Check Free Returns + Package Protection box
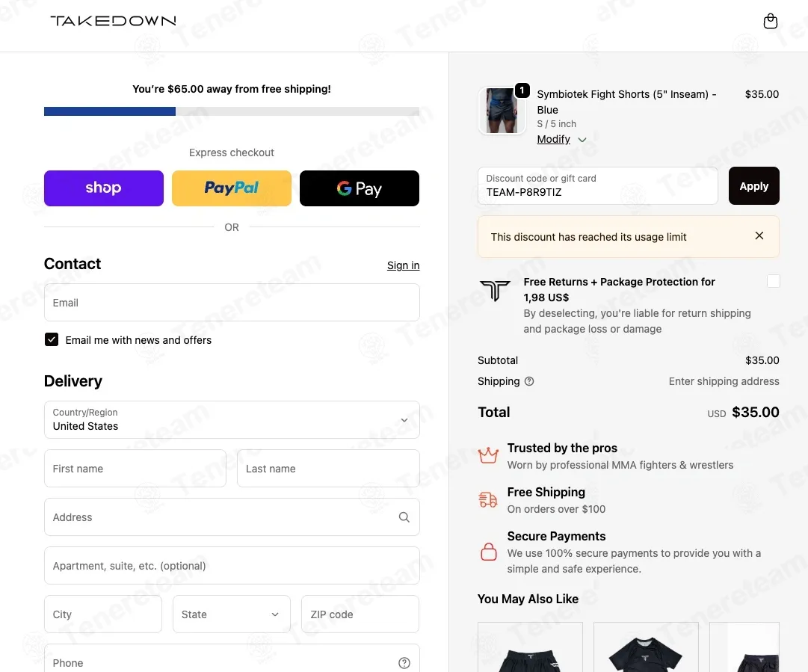The height and width of the screenshot is (672, 808). tap(773, 281)
